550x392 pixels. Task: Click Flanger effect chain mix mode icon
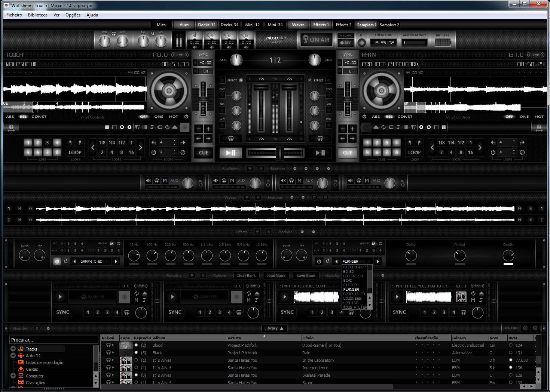click(327, 261)
